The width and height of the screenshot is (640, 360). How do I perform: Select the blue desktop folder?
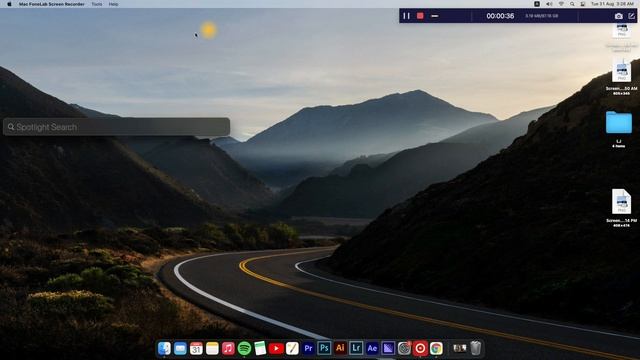(x=619, y=122)
